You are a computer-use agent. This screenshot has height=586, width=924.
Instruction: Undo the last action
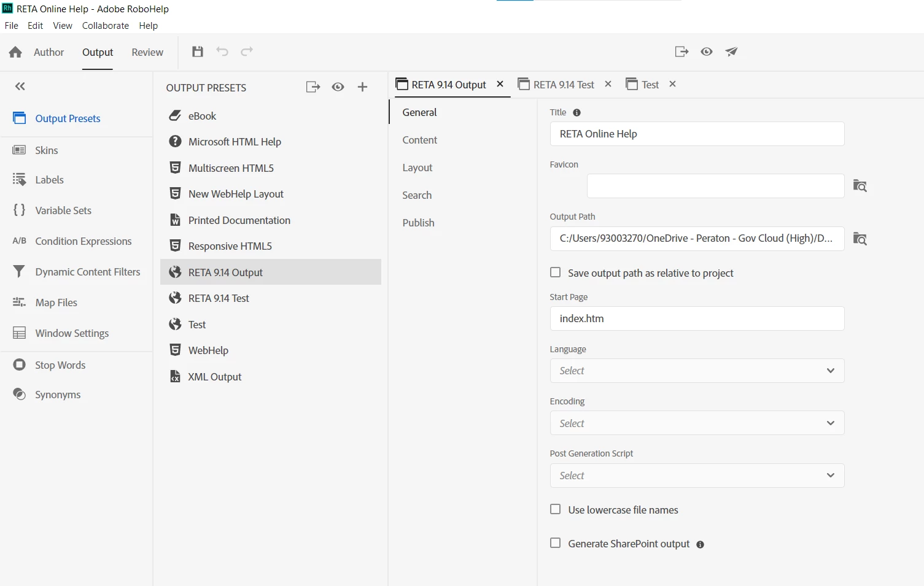222,52
